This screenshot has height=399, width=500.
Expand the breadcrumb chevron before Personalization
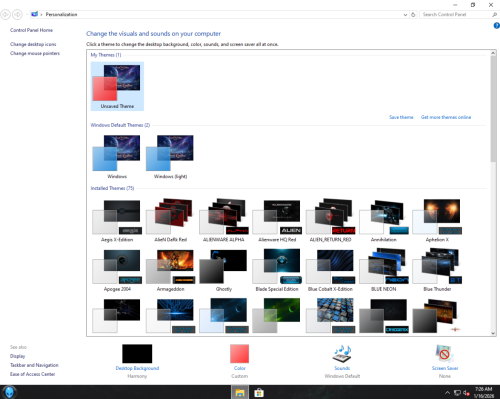click(41, 15)
